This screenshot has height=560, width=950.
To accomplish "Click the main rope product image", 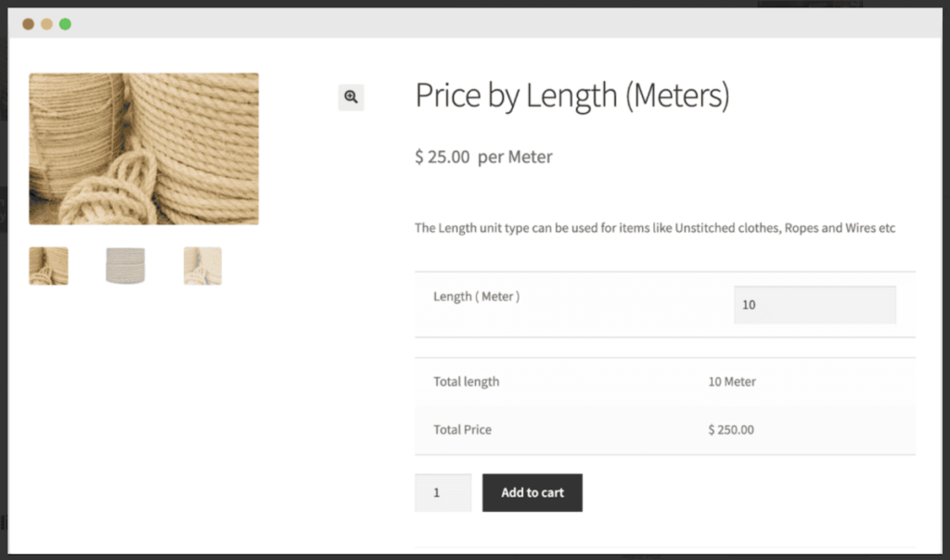I will click(x=144, y=148).
